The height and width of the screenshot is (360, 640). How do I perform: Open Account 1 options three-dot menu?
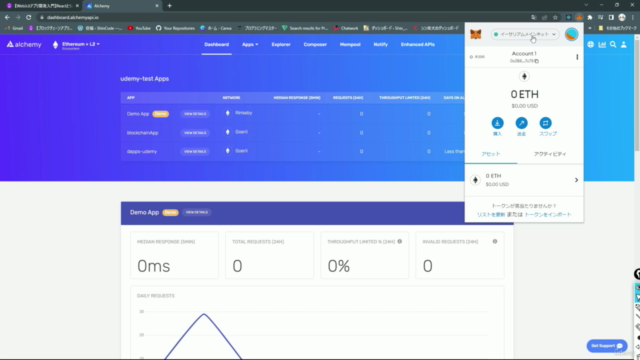[x=577, y=57]
